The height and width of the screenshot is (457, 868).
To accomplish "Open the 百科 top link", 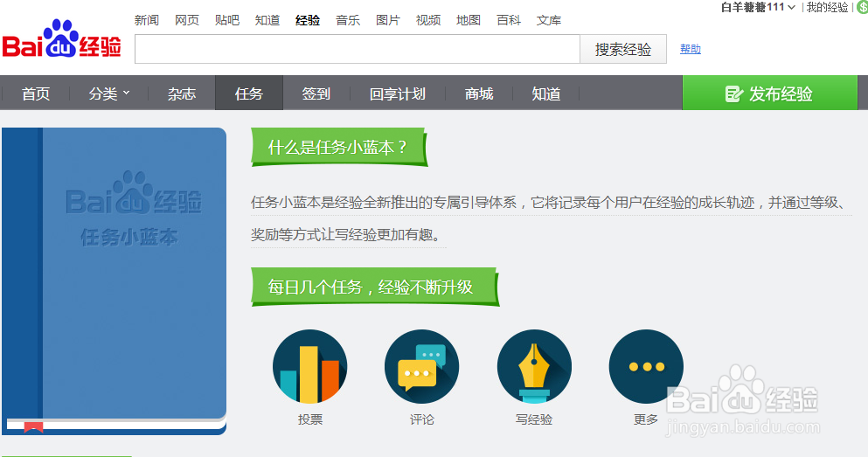I will pyautogui.click(x=509, y=20).
